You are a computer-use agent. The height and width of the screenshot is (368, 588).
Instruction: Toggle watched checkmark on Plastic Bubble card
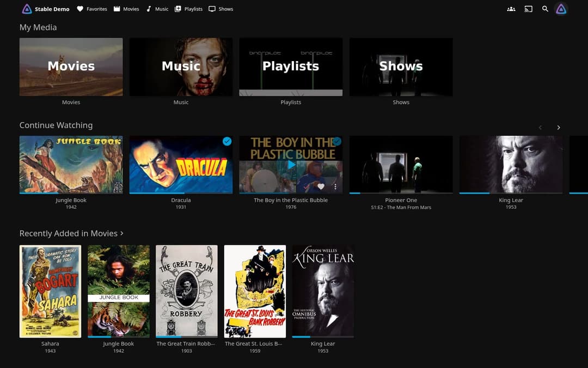pos(337,141)
